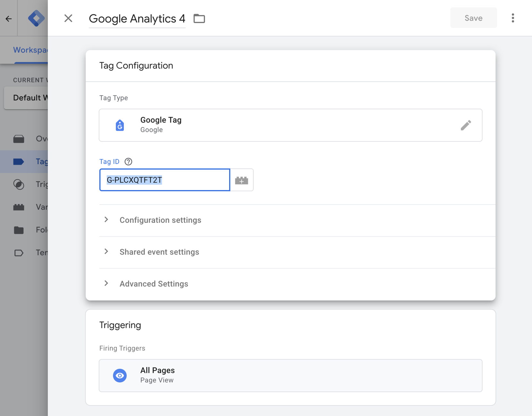Click the Tag Manager diamond logo
The width and height of the screenshot is (532, 416).
[x=36, y=18]
